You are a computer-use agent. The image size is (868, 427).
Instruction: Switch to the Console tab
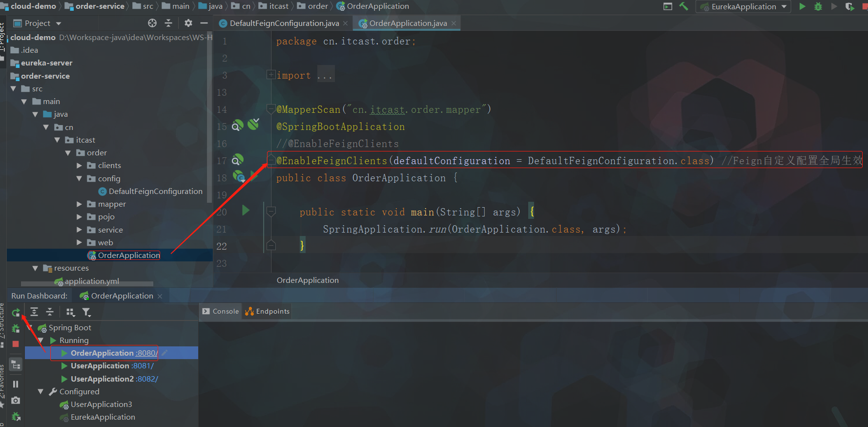(220, 311)
